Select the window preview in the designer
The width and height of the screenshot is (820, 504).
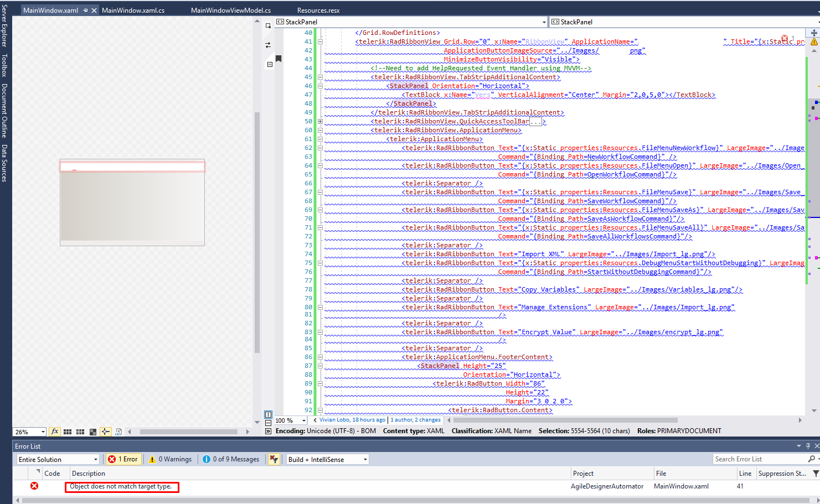[x=132, y=202]
